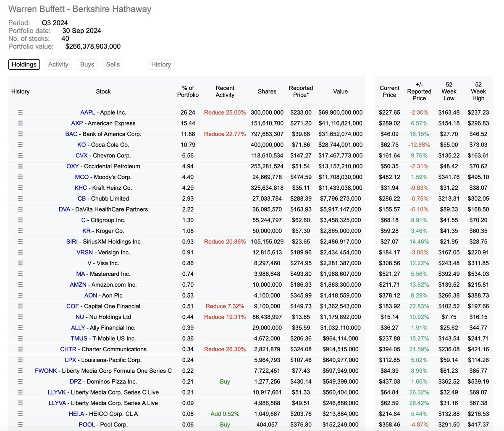Open history icon for VRSN row
Screen dimensions: 504x431
coord(20,253)
